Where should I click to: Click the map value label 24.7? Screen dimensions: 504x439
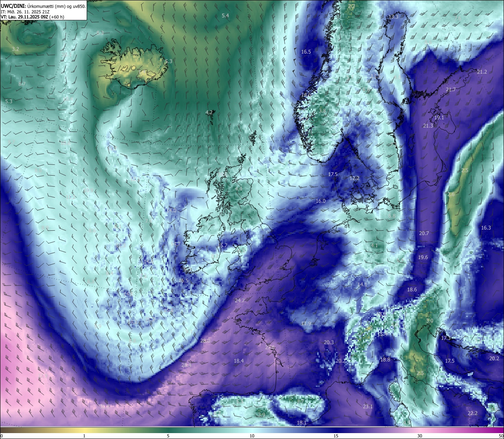pos(239,301)
